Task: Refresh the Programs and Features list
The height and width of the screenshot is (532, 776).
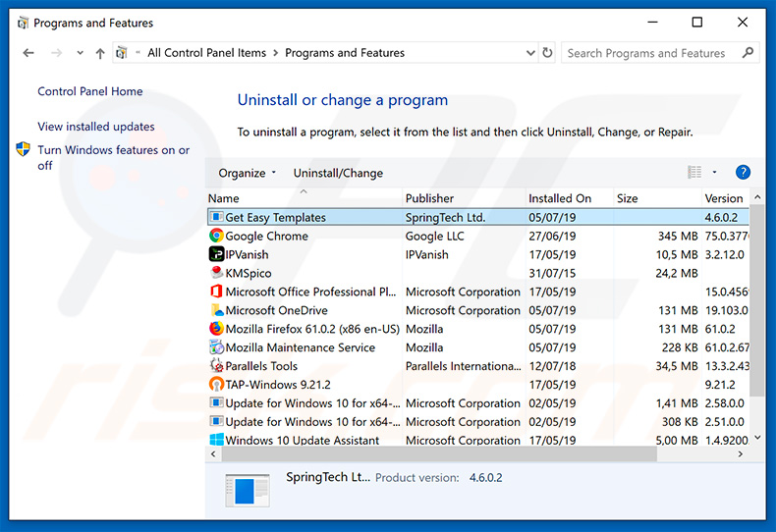Action: [x=547, y=52]
